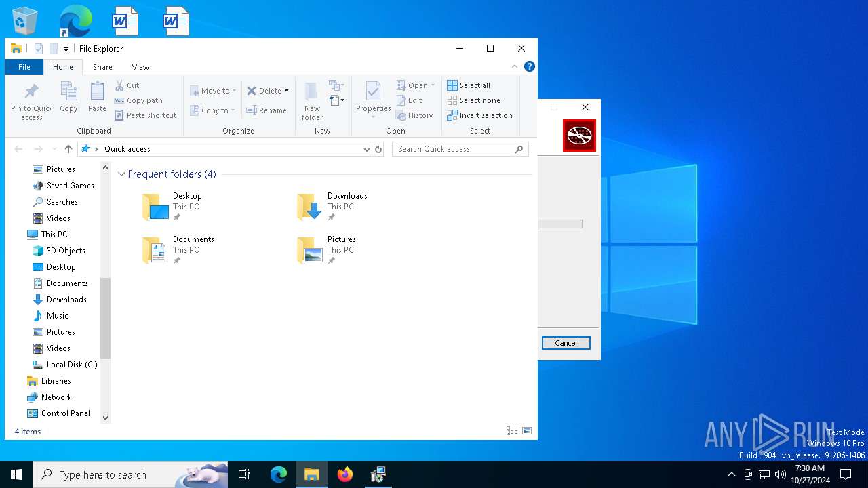Open the address bar history dropdown
Viewport: 868px width, 488px height.
tap(367, 149)
